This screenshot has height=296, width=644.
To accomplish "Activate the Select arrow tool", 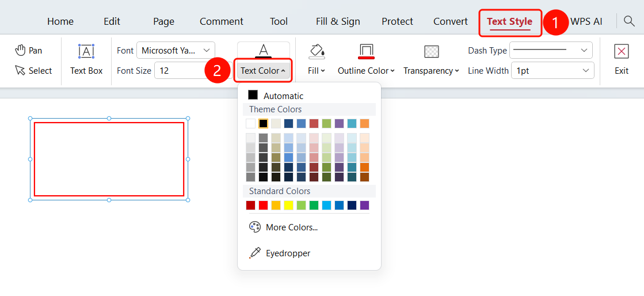I will click(x=34, y=71).
